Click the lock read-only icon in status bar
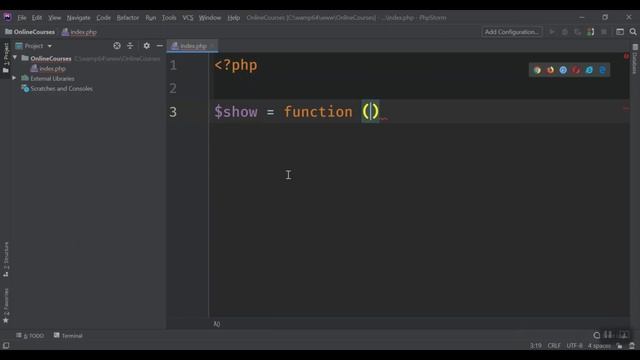 point(620,346)
